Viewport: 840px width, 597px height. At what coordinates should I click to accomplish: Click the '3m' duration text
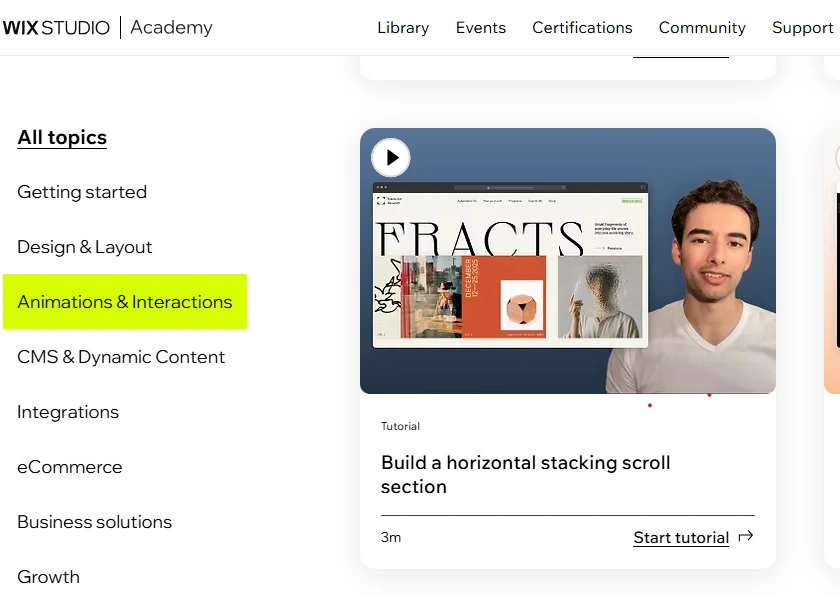pos(391,537)
